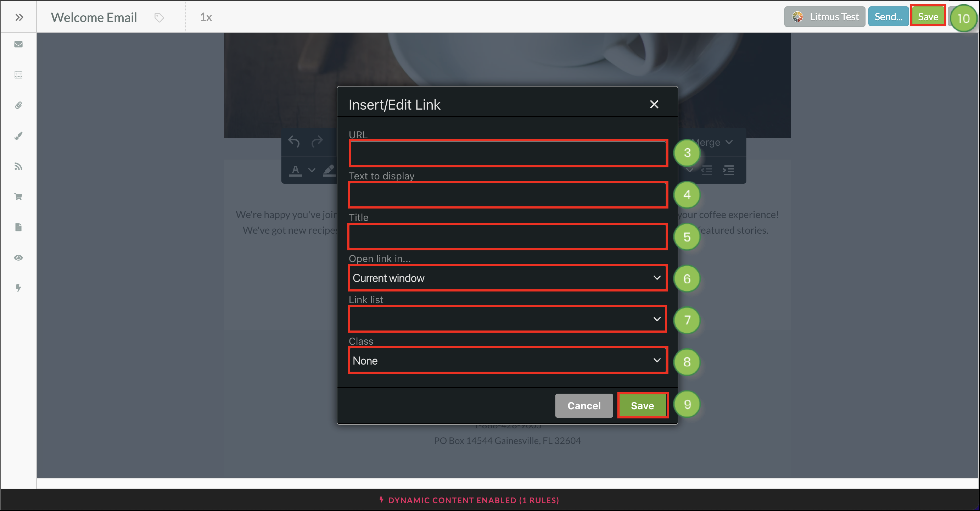Click the green Save button in dialog
Image resolution: width=980 pixels, height=511 pixels.
(x=642, y=406)
